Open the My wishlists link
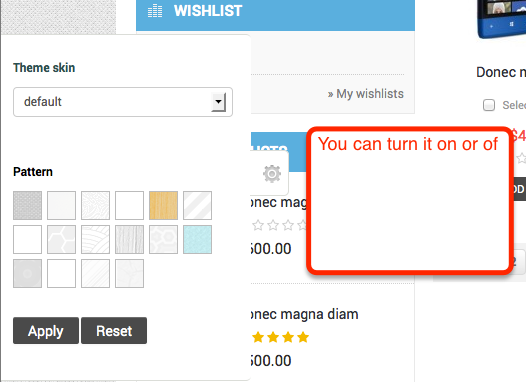Viewport: 526px width, 382px height. 366,94
